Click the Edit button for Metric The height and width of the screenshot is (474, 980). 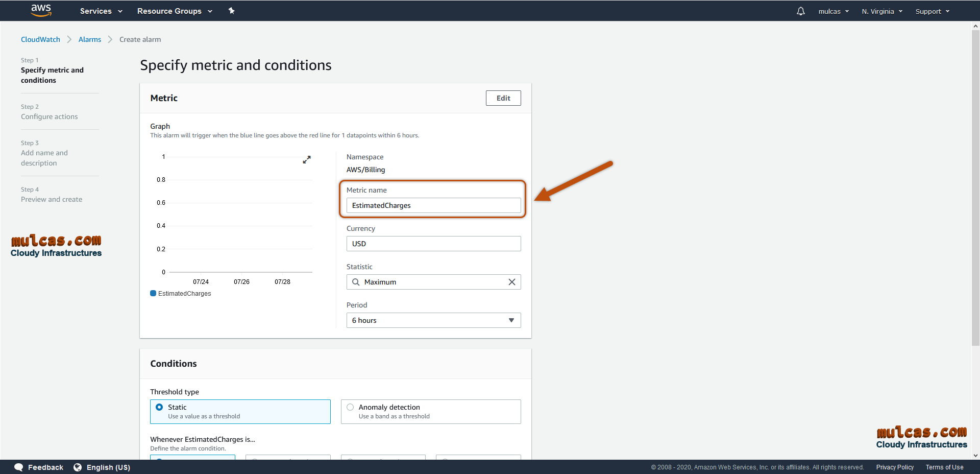[503, 98]
